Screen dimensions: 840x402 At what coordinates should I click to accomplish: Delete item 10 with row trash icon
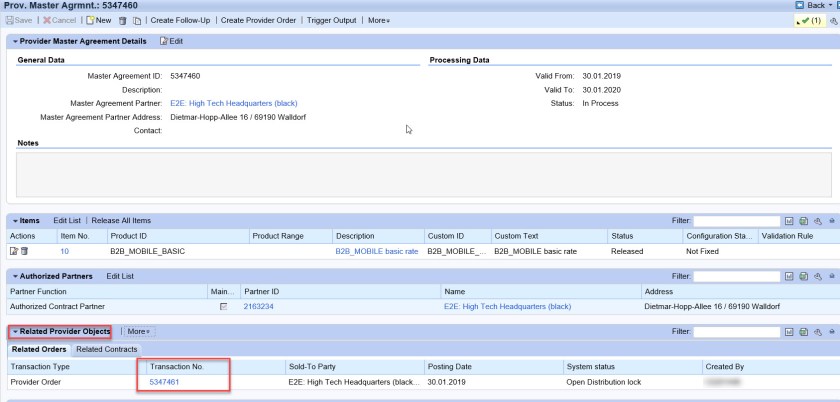point(24,251)
